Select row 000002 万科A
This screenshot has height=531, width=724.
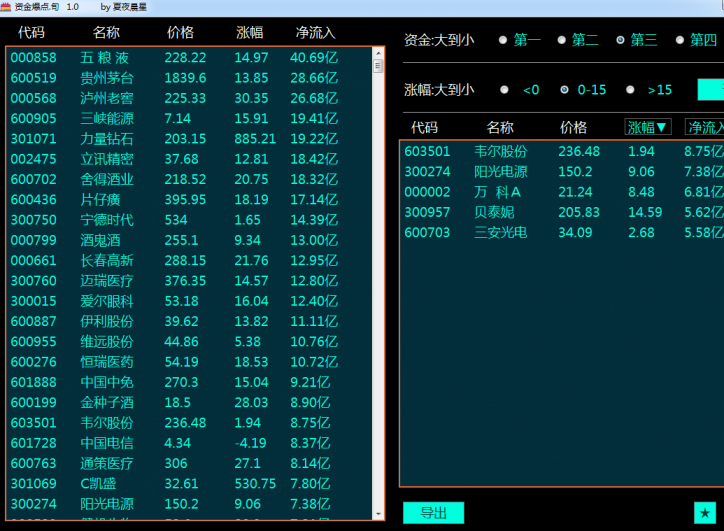click(x=562, y=192)
